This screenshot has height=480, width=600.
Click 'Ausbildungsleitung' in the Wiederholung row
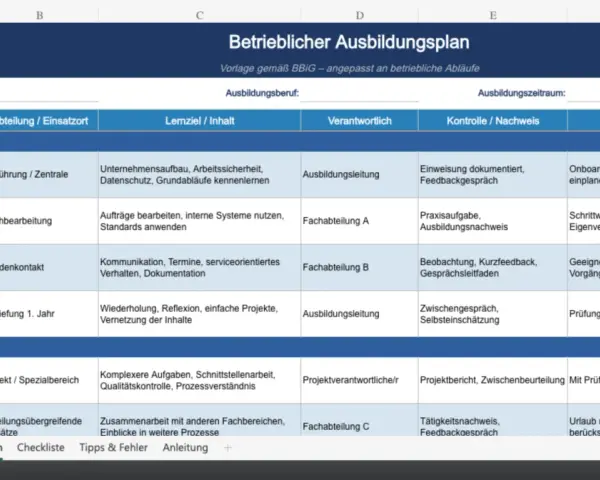(x=359, y=314)
